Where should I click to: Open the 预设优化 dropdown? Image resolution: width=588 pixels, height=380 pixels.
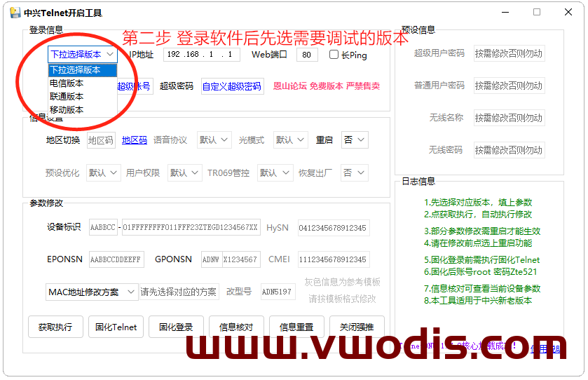pos(104,173)
